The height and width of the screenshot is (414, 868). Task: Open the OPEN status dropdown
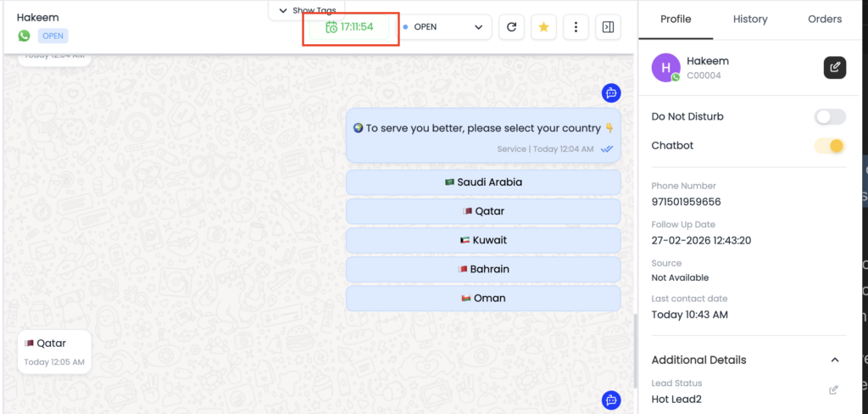click(446, 27)
